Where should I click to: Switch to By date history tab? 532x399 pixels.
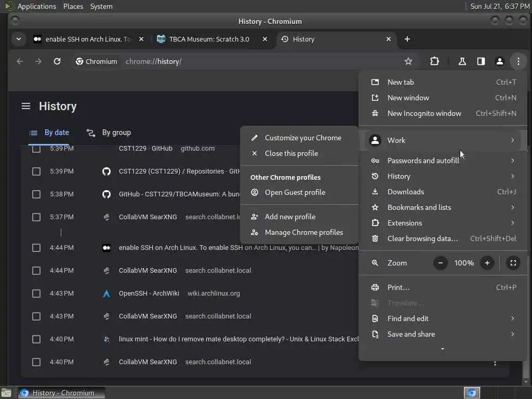[49, 132]
